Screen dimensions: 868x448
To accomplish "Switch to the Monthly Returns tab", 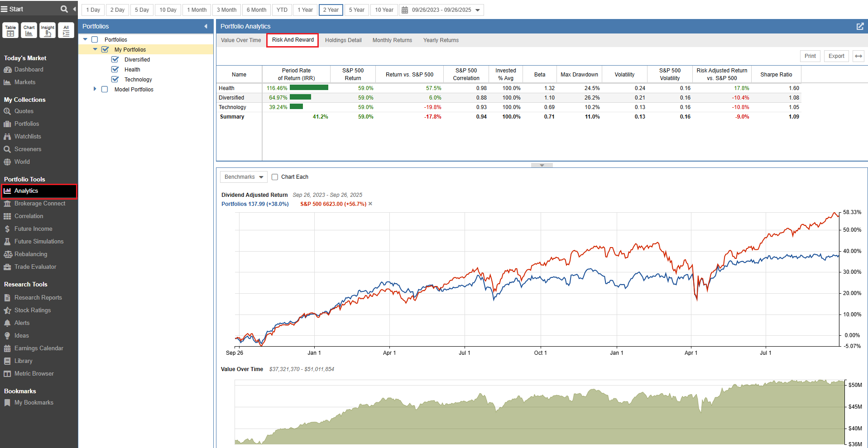I will [x=392, y=40].
